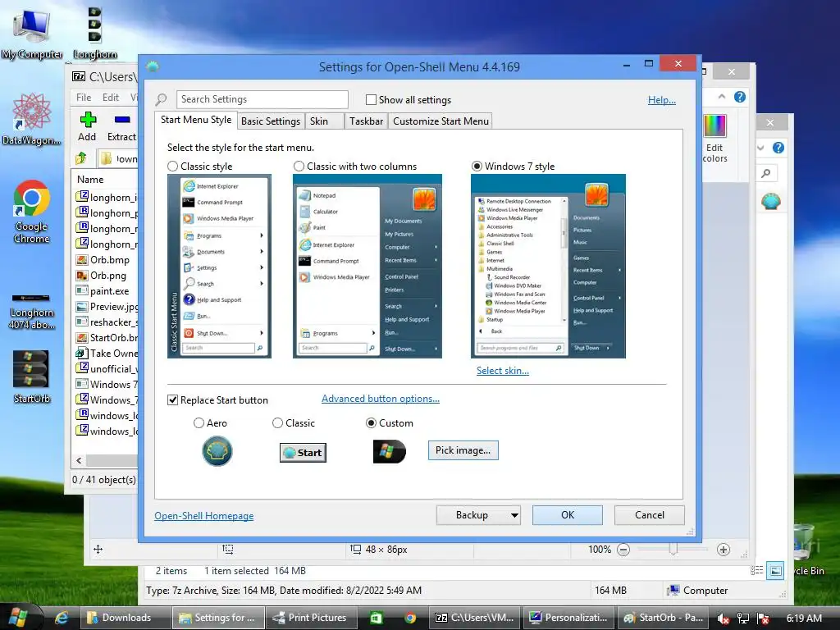Open the Backup dropdown arrow
The height and width of the screenshot is (630, 840).
[x=514, y=515]
